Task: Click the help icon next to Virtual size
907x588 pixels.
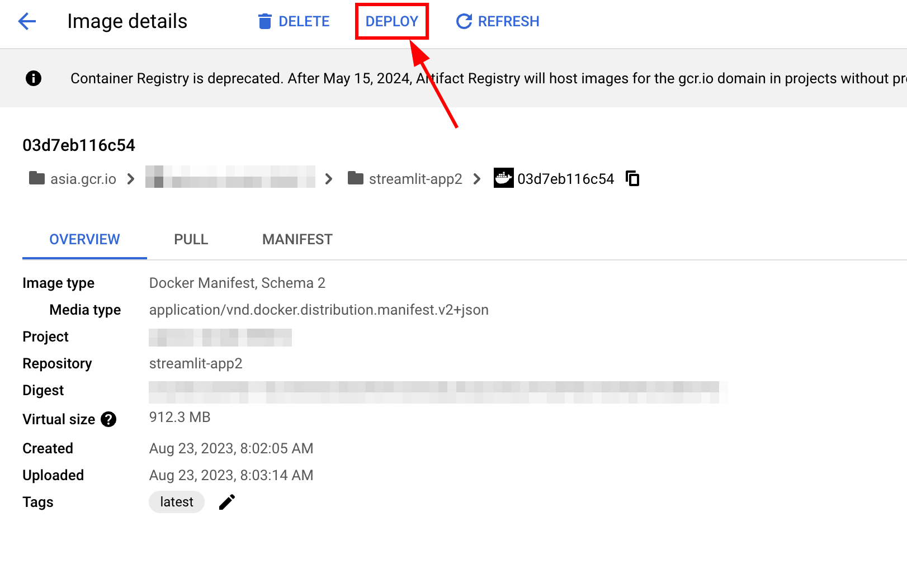Action: pyautogui.click(x=108, y=419)
